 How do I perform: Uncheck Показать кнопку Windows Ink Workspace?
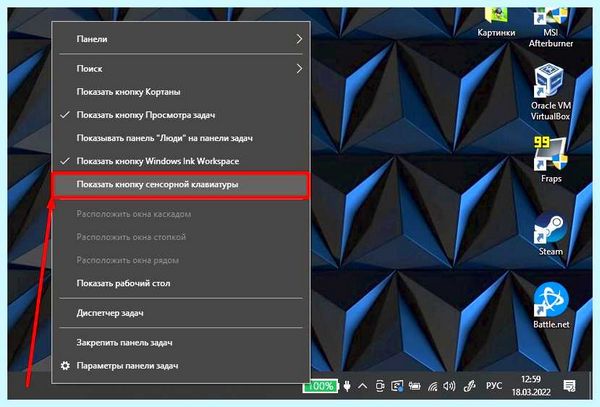[x=181, y=161]
